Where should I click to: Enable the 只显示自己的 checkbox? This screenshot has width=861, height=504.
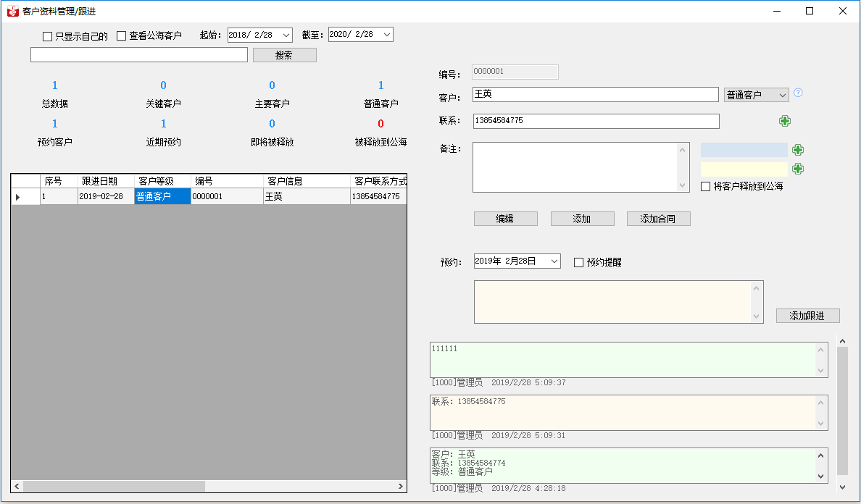(x=48, y=35)
